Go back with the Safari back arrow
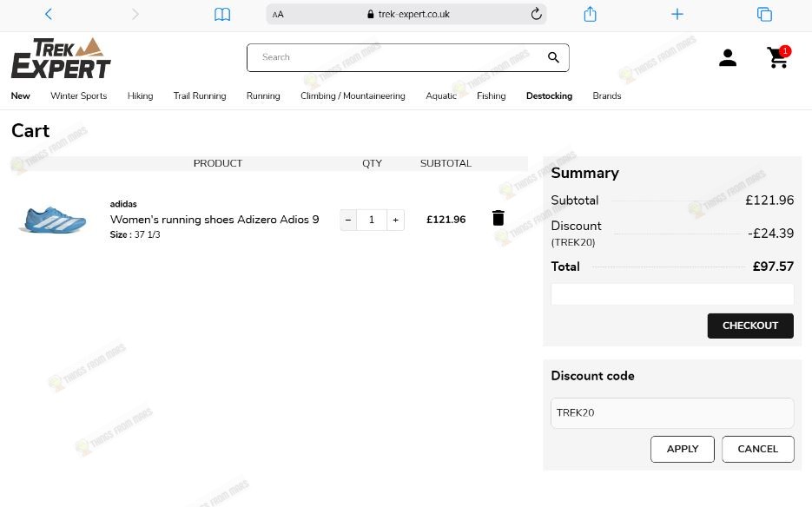Image resolution: width=812 pixels, height=507 pixels. pos(48,14)
